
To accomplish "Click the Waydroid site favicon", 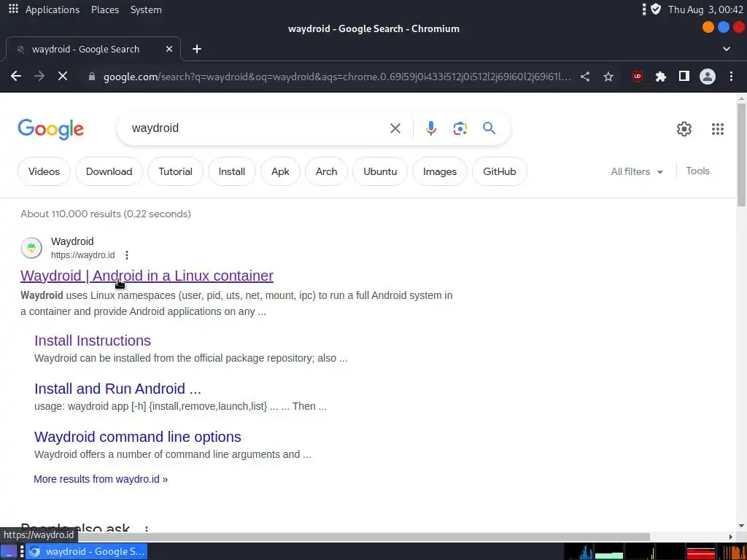I will coord(31,248).
